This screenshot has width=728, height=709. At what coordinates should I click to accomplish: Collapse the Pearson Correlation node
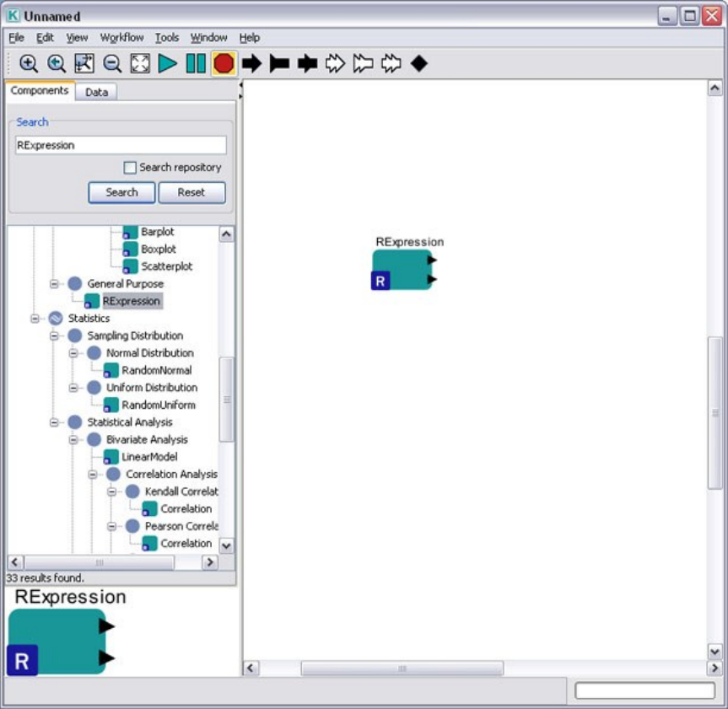(112, 526)
